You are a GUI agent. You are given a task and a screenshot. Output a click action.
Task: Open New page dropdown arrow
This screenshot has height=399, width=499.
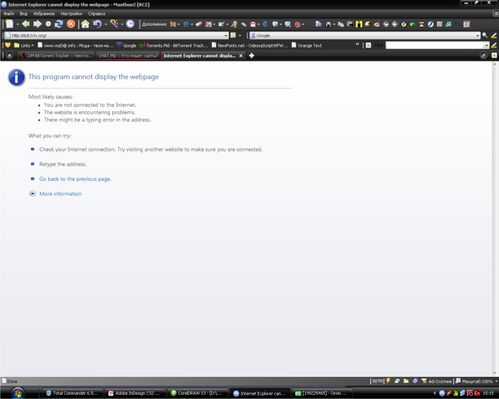(18, 24)
